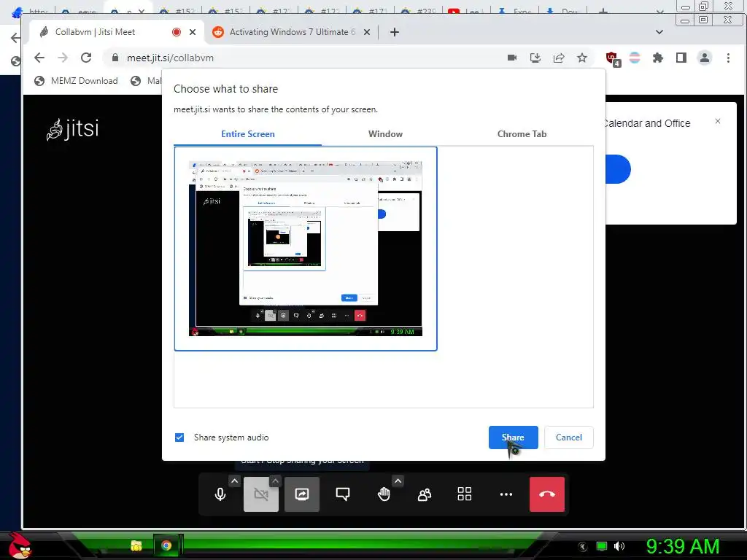Hang up the call with red button
The image size is (747, 560).
[x=547, y=494]
